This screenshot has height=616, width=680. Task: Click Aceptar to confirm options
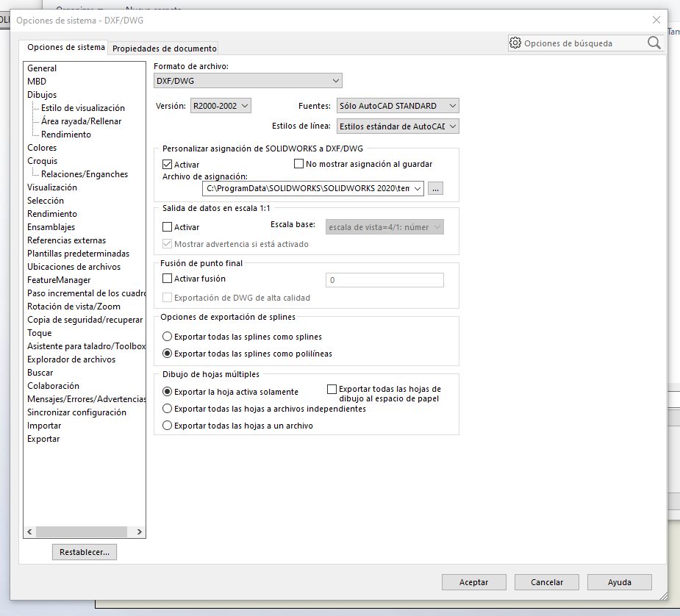(x=473, y=582)
